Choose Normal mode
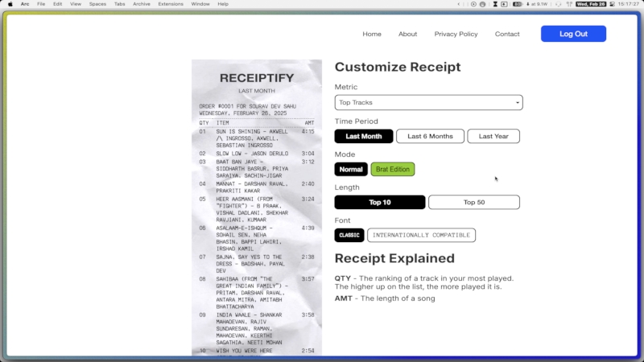This screenshot has width=644, height=362. click(x=351, y=169)
